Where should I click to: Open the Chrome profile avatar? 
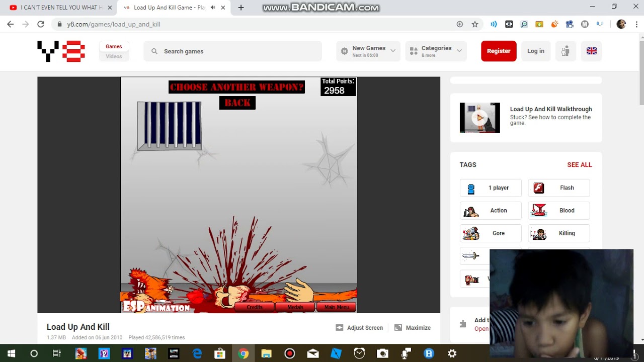pos(621,24)
